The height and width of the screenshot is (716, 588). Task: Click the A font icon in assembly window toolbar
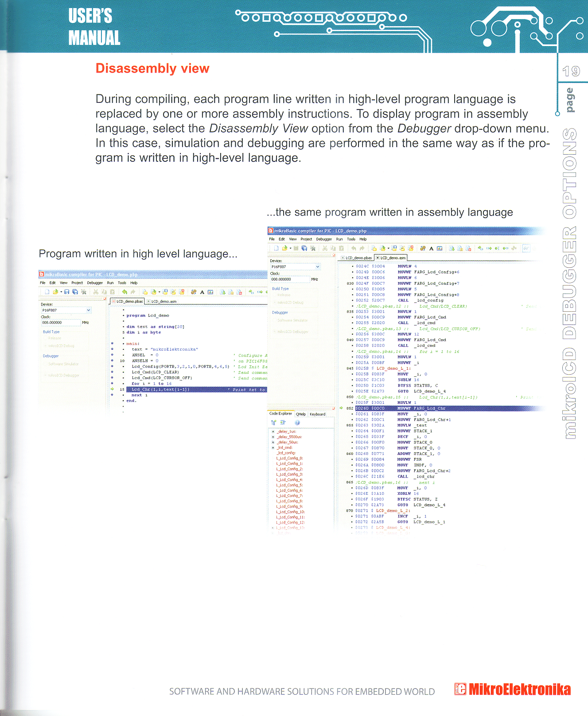point(431,248)
